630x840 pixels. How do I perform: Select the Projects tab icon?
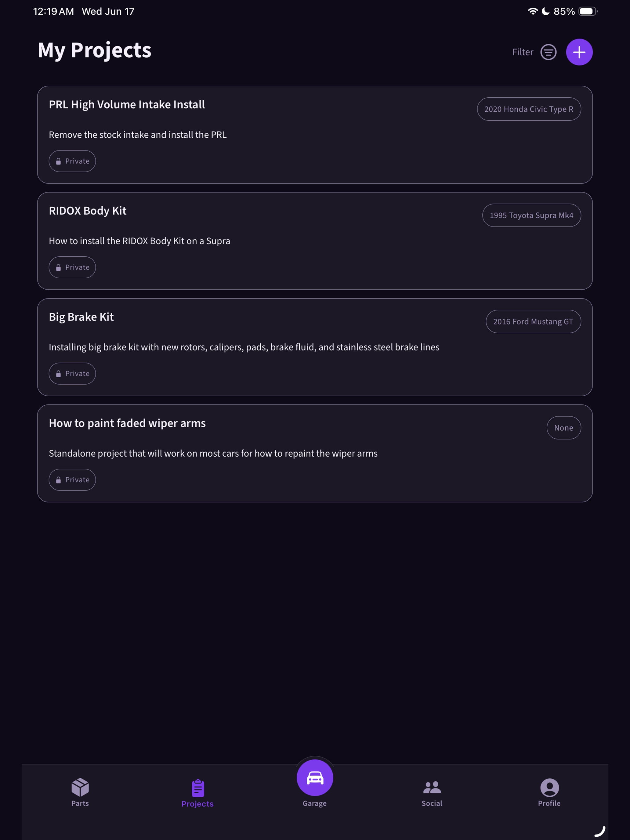coord(197,788)
